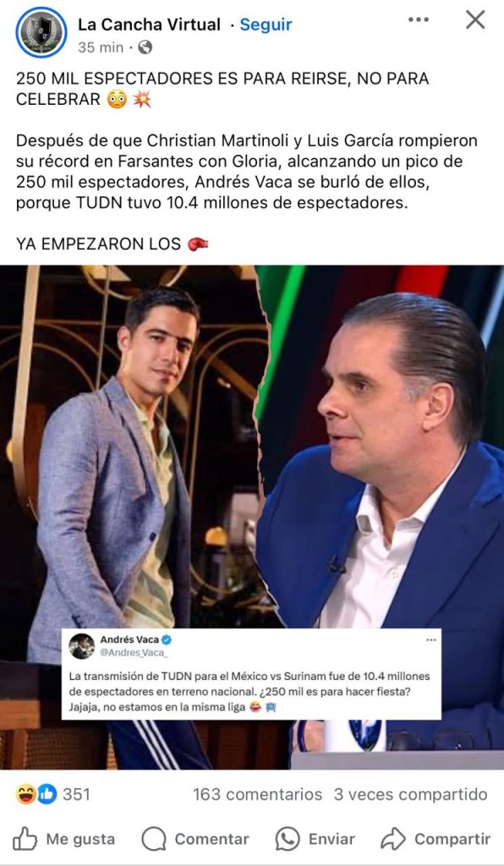Click the tweet's three-dot menu

click(x=430, y=640)
